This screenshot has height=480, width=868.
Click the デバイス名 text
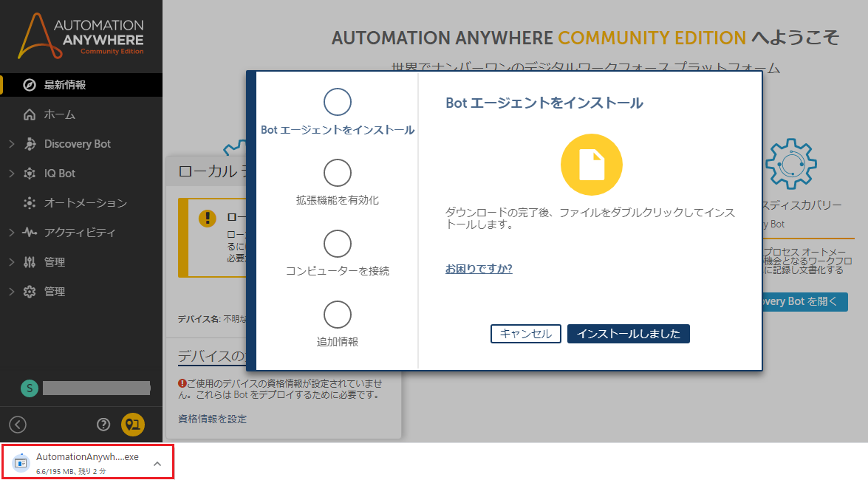coord(199,319)
